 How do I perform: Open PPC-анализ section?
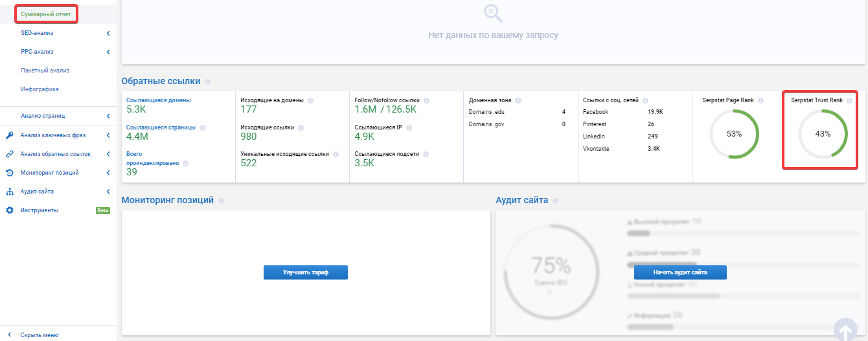(37, 52)
